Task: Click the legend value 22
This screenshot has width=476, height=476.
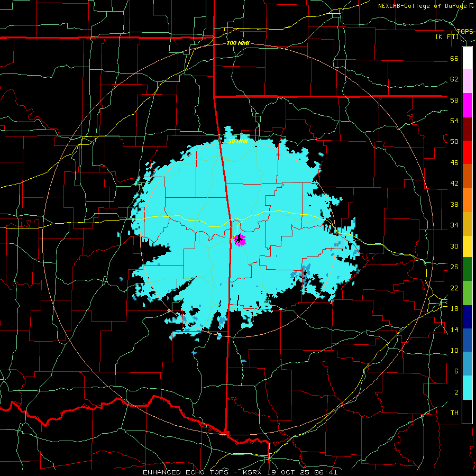Action: tap(454, 288)
